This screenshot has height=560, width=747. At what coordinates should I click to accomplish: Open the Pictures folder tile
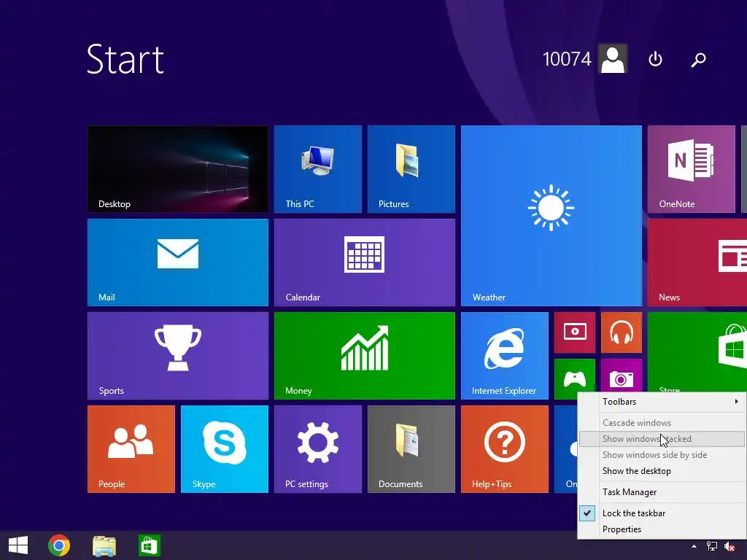pos(411,169)
